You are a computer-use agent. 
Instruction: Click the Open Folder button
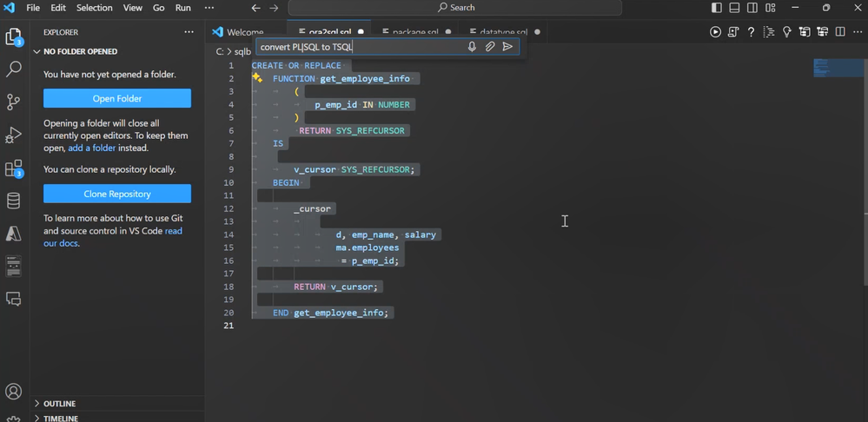click(x=117, y=98)
